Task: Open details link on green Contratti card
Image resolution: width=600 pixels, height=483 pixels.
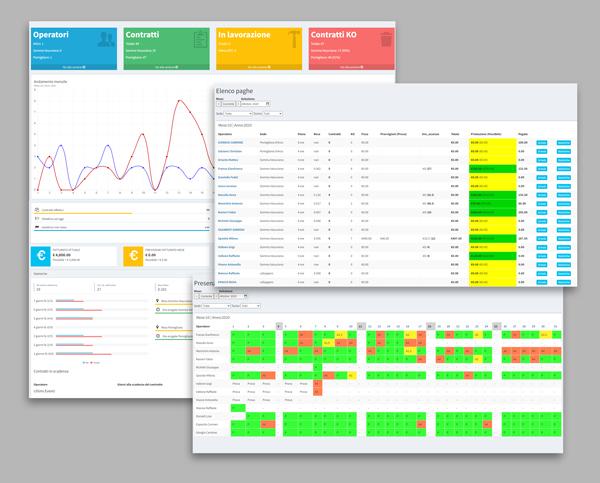Action: (x=161, y=67)
